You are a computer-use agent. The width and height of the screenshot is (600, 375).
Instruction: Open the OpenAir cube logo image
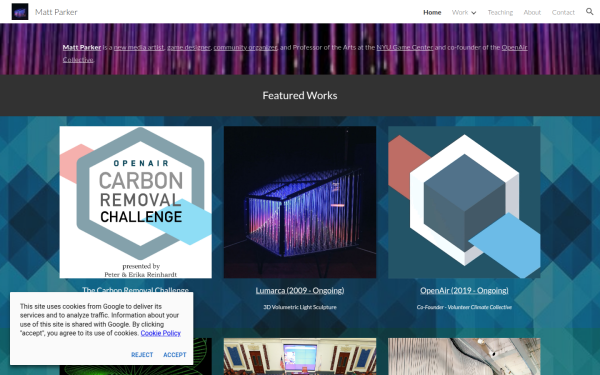(x=464, y=202)
